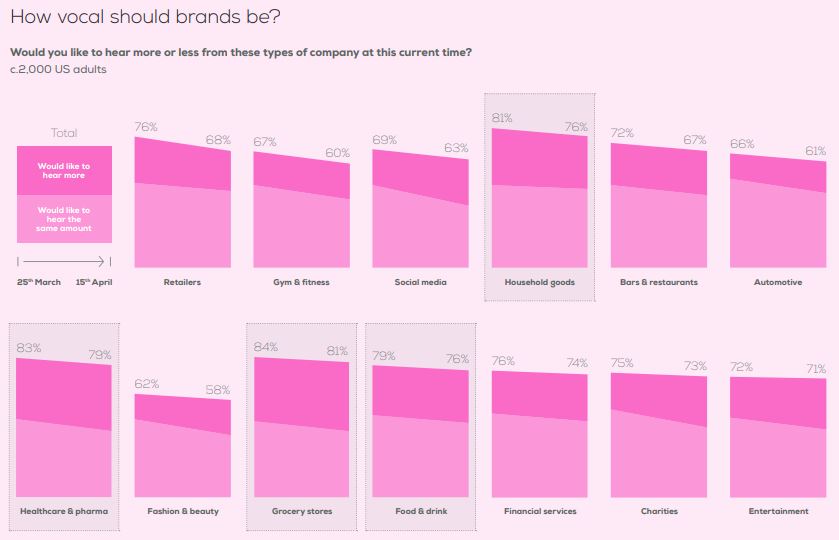The image size is (839, 540).
Task: Click the Food & drink label
Action: (420, 511)
